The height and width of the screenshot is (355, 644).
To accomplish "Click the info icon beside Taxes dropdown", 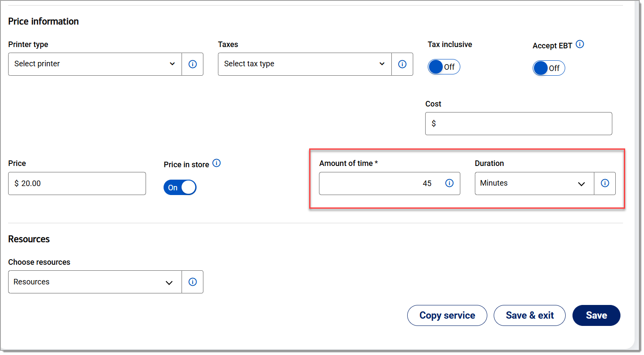I will pyautogui.click(x=402, y=64).
